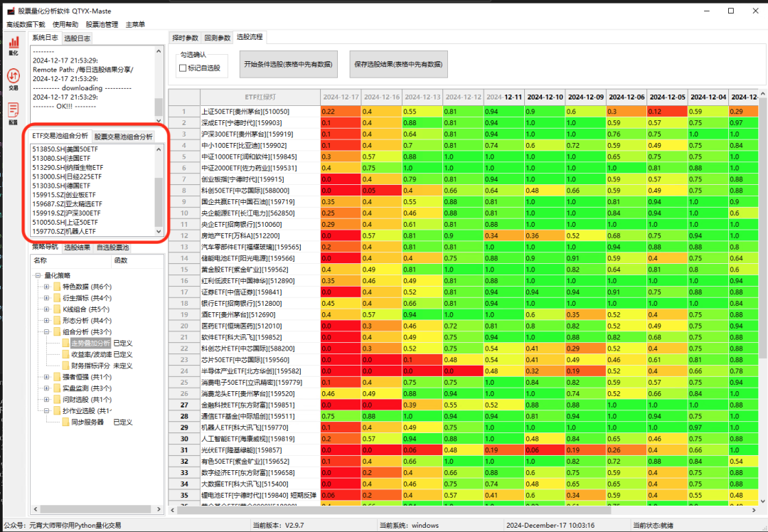Click folder icon next to 收益率/波动率
This screenshot has height=532, width=768.
(65, 354)
